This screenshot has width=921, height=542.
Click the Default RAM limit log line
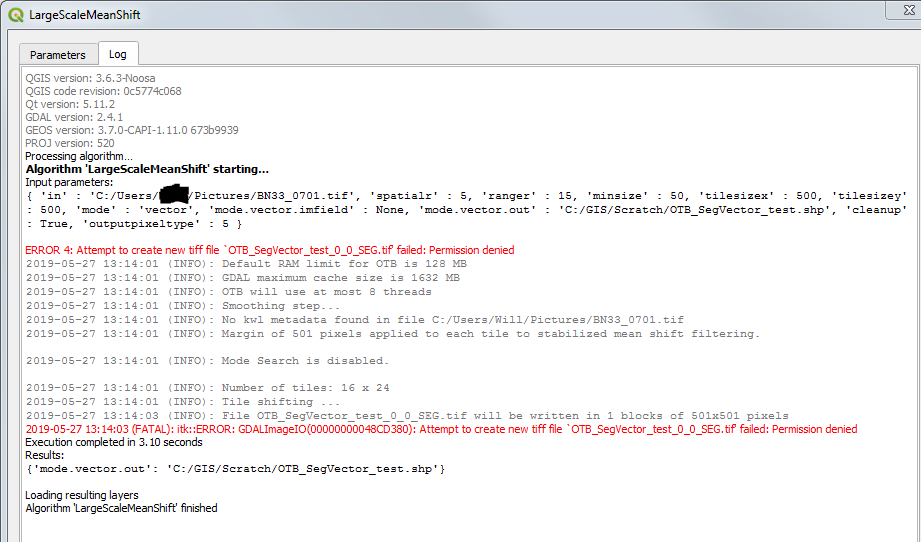point(246,264)
